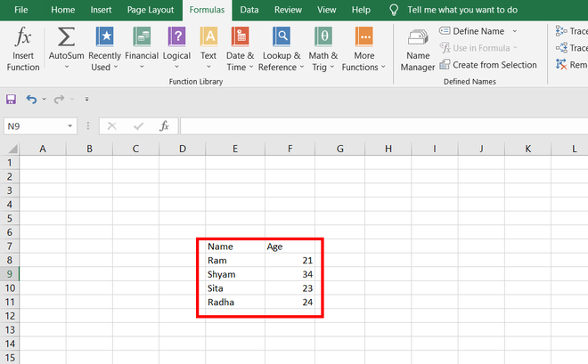
Task: Open the Lookup & Reference functions list
Action: point(282,49)
